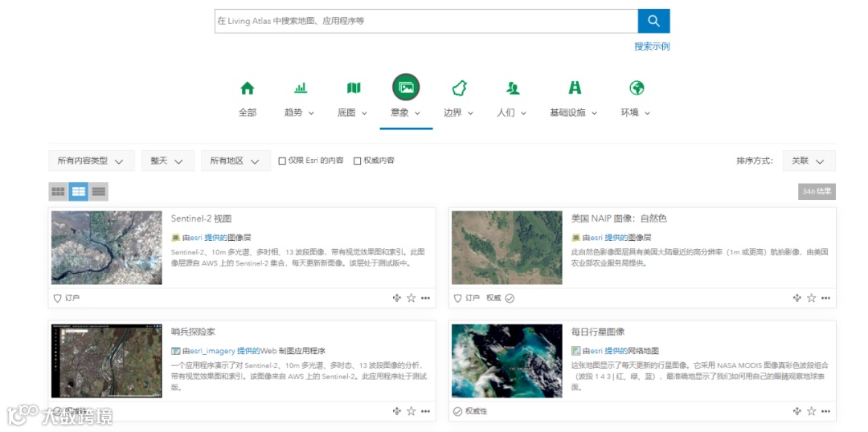Open 所有内容类型 dropdown
Viewport: 868px width, 432px height.
tap(92, 161)
